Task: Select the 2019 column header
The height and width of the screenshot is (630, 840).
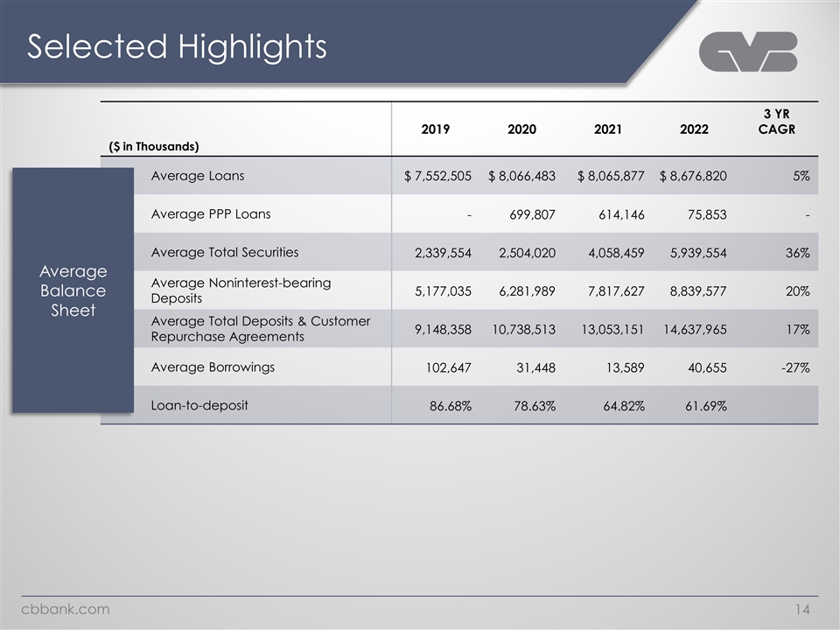Action: [x=436, y=129]
